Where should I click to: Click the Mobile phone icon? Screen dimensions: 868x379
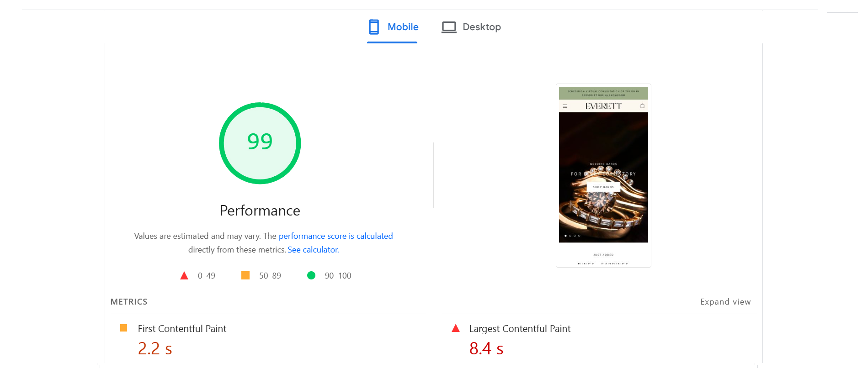pyautogui.click(x=373, y=27)
